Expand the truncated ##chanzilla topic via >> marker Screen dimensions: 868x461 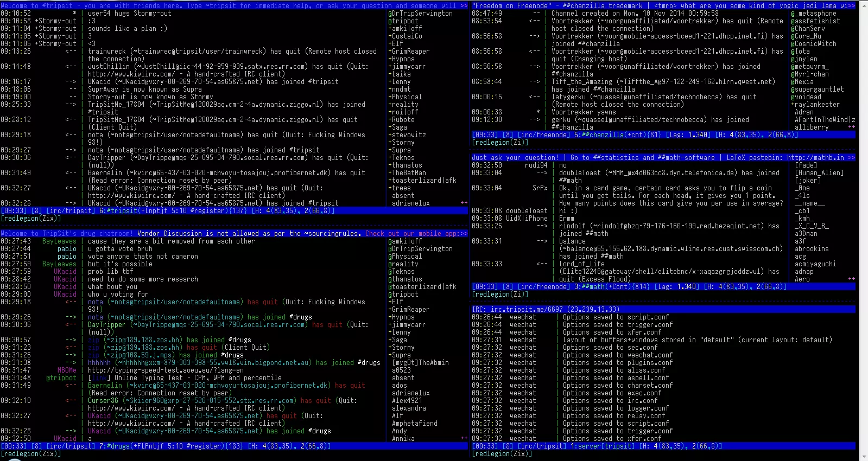tap(851, 6)
